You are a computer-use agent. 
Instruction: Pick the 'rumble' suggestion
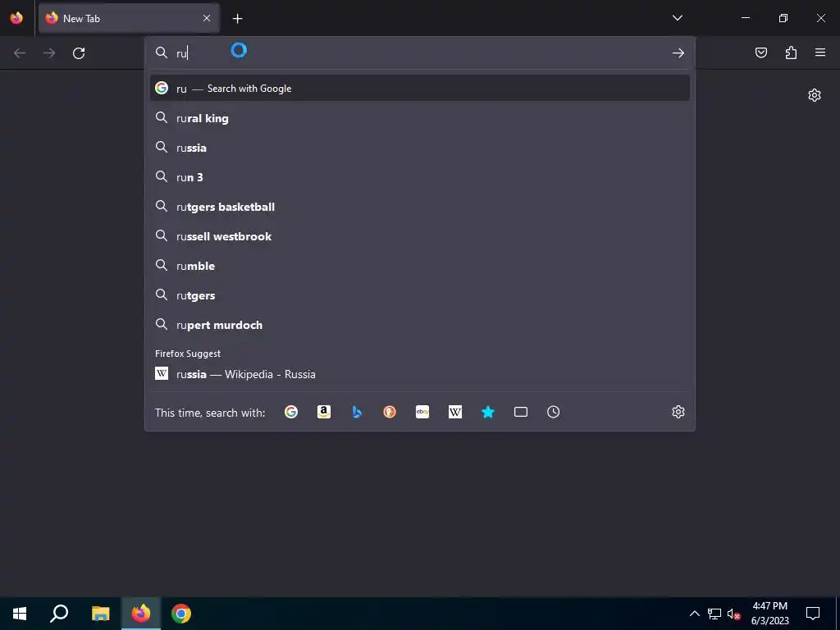pyautogui.click(x=419, y=266)
